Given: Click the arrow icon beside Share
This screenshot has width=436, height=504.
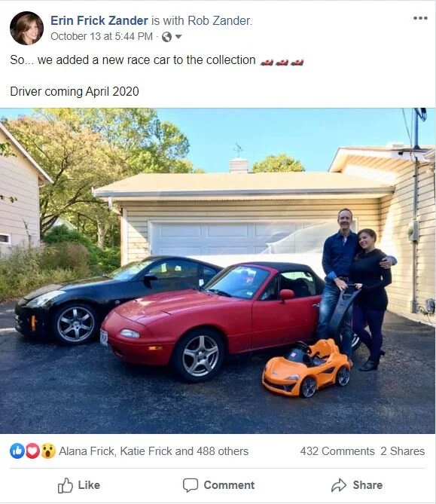Looking at the screenshot, I should pos(339,485).
